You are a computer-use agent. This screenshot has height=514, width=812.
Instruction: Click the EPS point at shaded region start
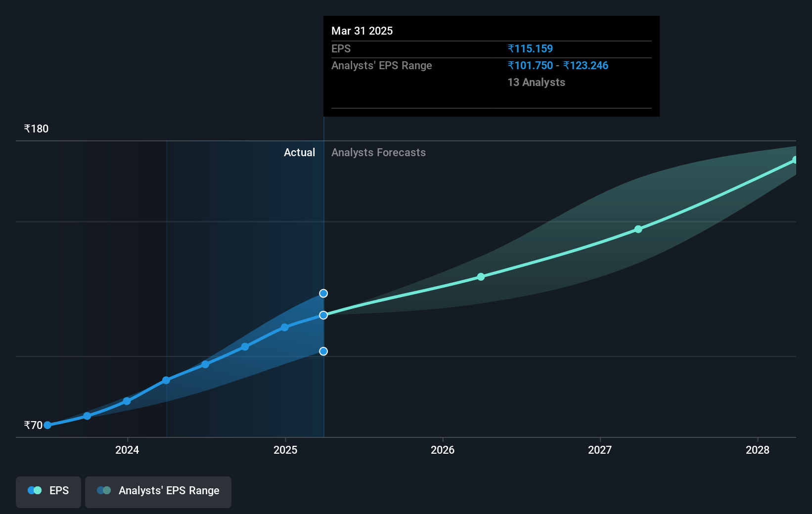(166, 380)
